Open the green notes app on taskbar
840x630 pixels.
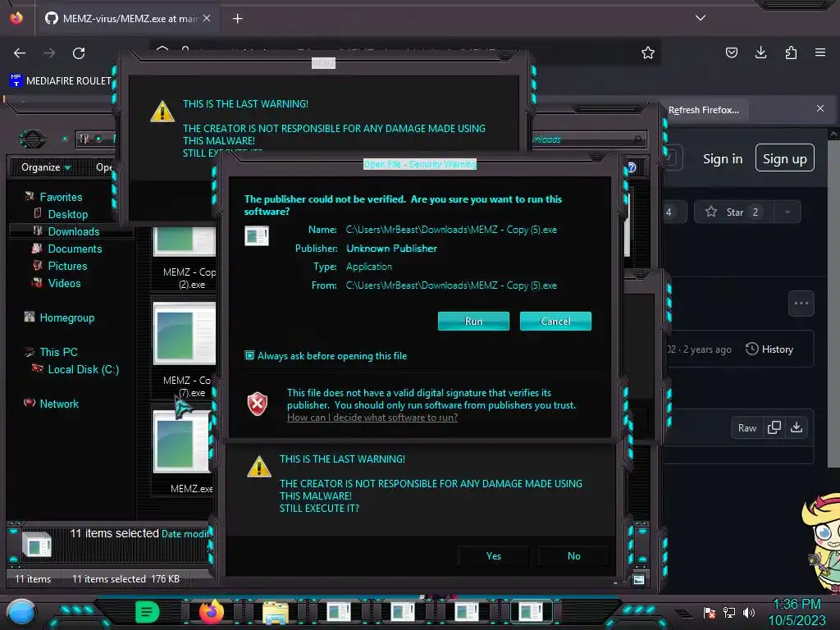click(x=147, y=612)
